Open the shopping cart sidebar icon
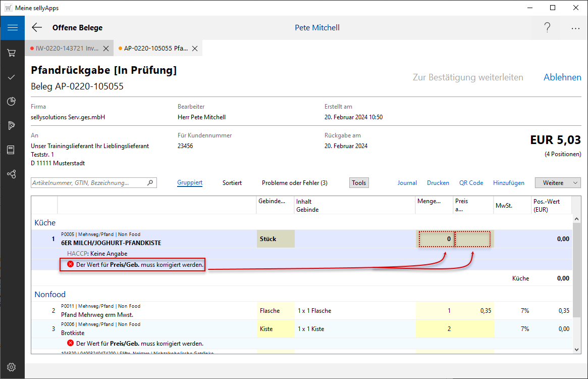This screenshot has height=379, width=588. click(12, 53)
